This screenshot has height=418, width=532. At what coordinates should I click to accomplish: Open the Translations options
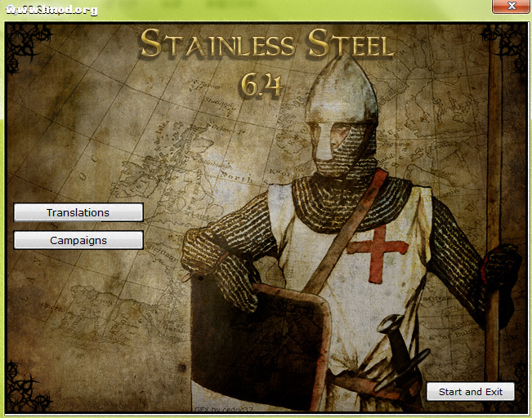[x=78, y=212]
